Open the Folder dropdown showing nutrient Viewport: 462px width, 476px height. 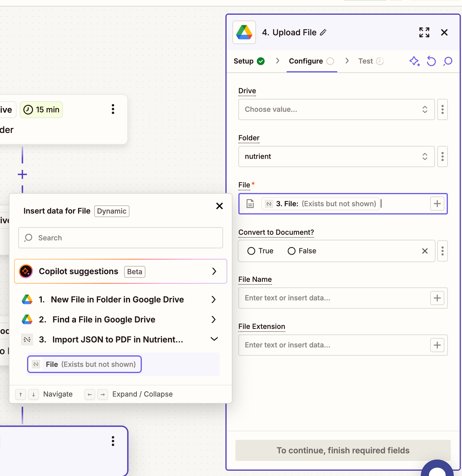(x=336, y=157)
